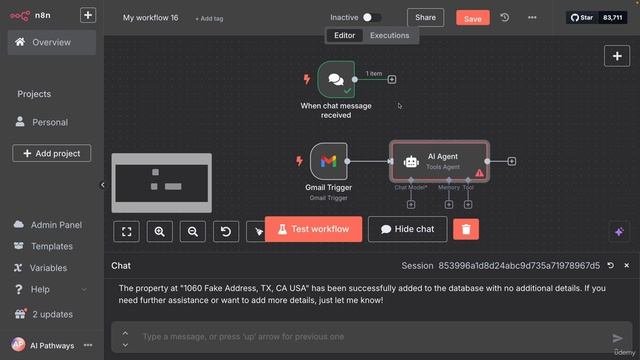Screen dimensions: 640x360
Task: Click the Gmail Trigger lightning bolt
Action: [300, 161]
